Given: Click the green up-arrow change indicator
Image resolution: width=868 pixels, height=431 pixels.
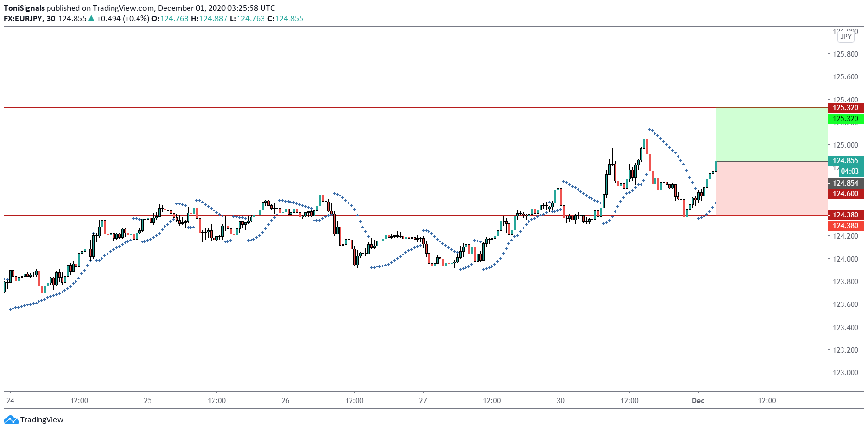Looking at the screenshot, I should (91, 18).
